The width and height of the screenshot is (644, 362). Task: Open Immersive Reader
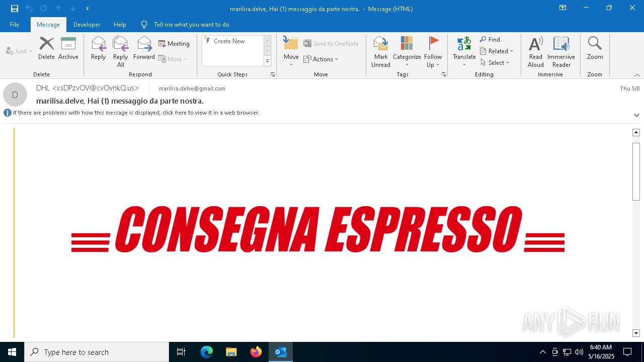[561, 52]
